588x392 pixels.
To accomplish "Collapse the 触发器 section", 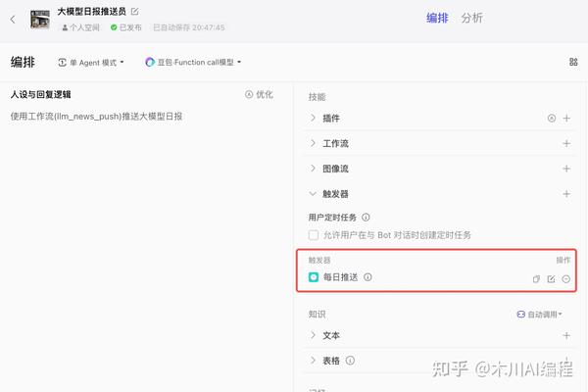I will point(313,194).
